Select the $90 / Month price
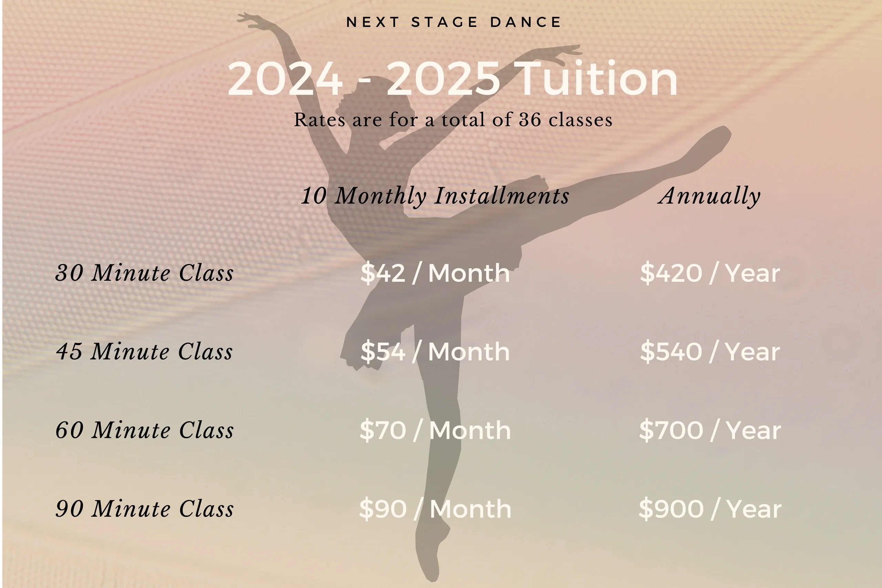Image resolution: width=882 pixels, height=588 pixels. tap(435, 509)
